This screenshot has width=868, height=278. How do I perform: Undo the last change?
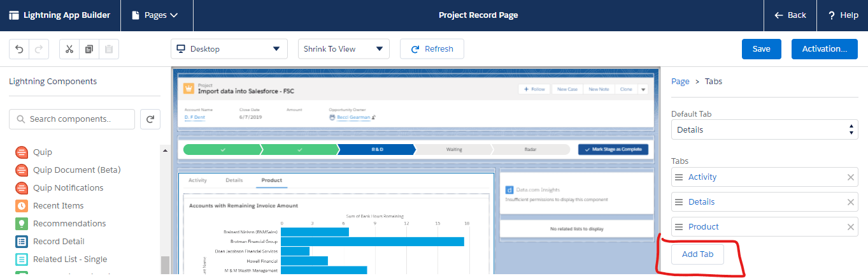(x=19, y=49)
